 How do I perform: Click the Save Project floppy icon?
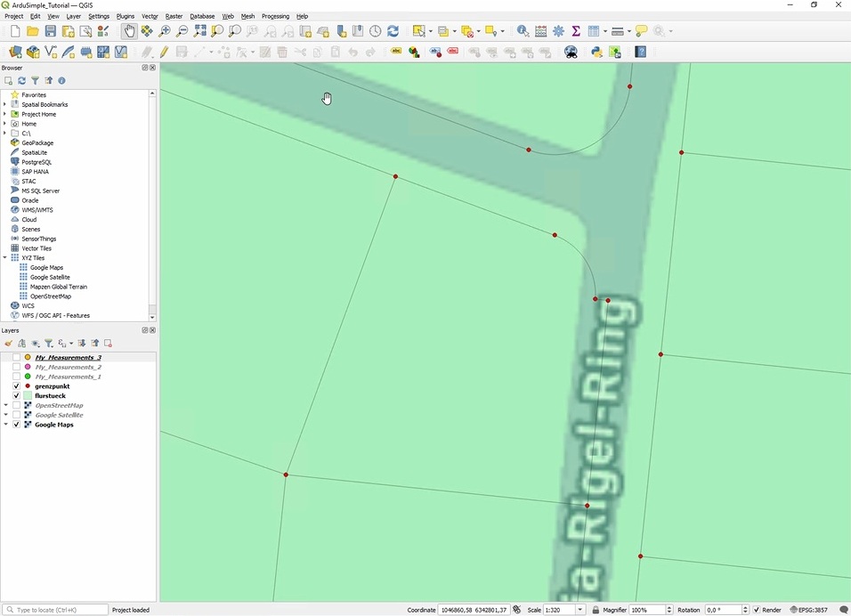[x=51, y=31]
